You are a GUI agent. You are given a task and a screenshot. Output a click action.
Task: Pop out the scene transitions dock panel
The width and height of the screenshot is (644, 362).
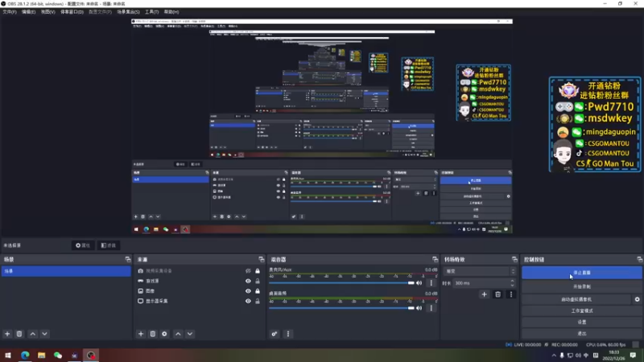click(x=514, y=259)
